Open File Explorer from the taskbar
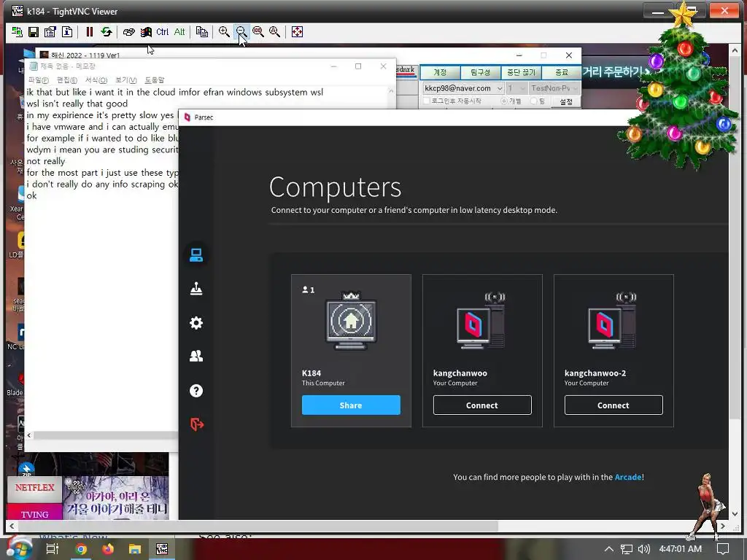The height and width of the screenshot is (560, 747). [135, 549]
